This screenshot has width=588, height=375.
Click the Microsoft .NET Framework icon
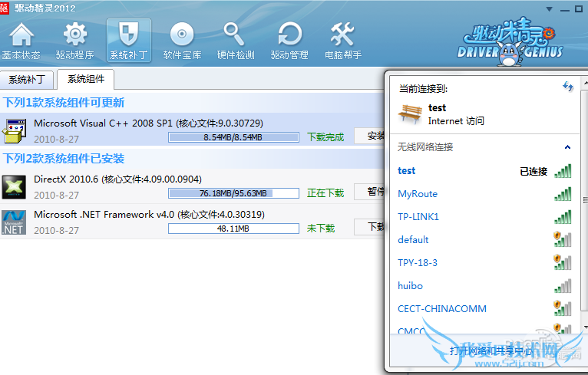pyautogui.click(x=14, y=222)
